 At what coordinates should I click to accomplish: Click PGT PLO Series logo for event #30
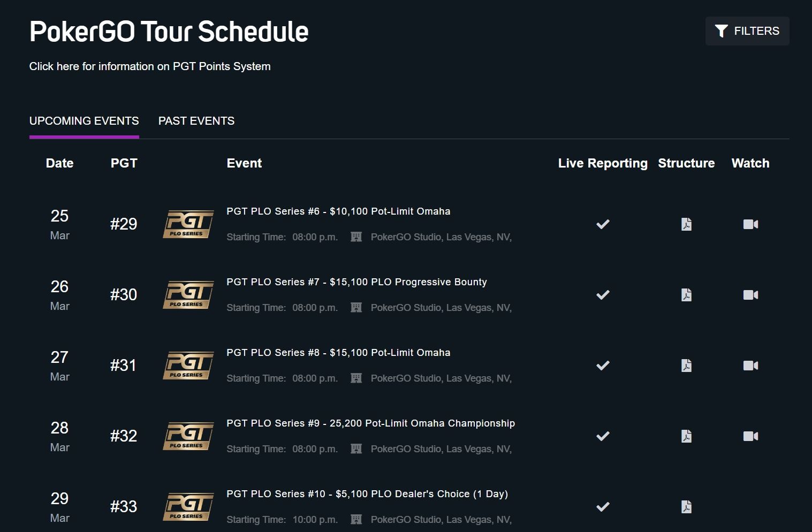[x=188, y=295]
